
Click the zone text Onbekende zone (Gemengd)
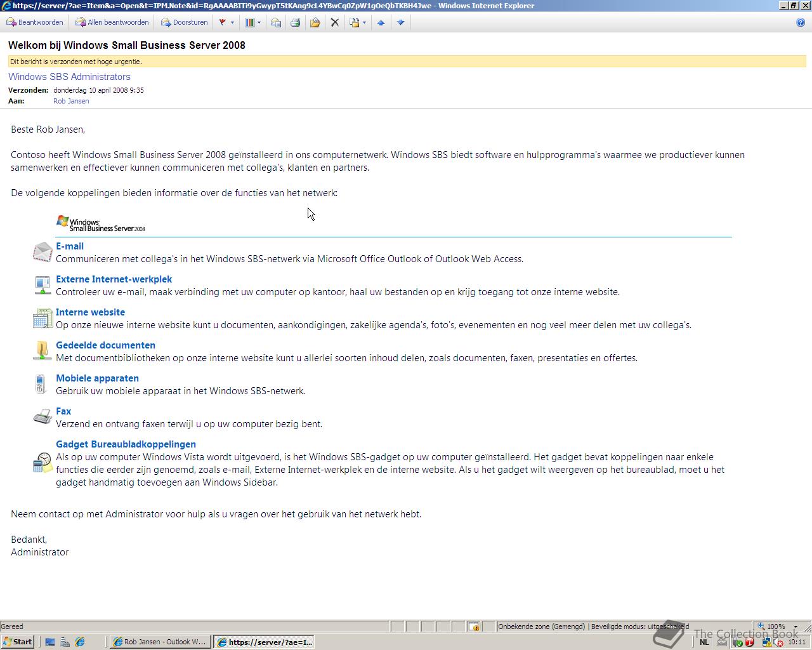tap(541, 627)
